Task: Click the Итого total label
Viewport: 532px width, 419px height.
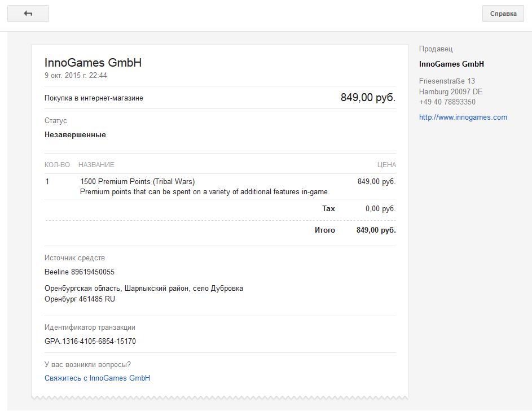Action: click(325, 230)
